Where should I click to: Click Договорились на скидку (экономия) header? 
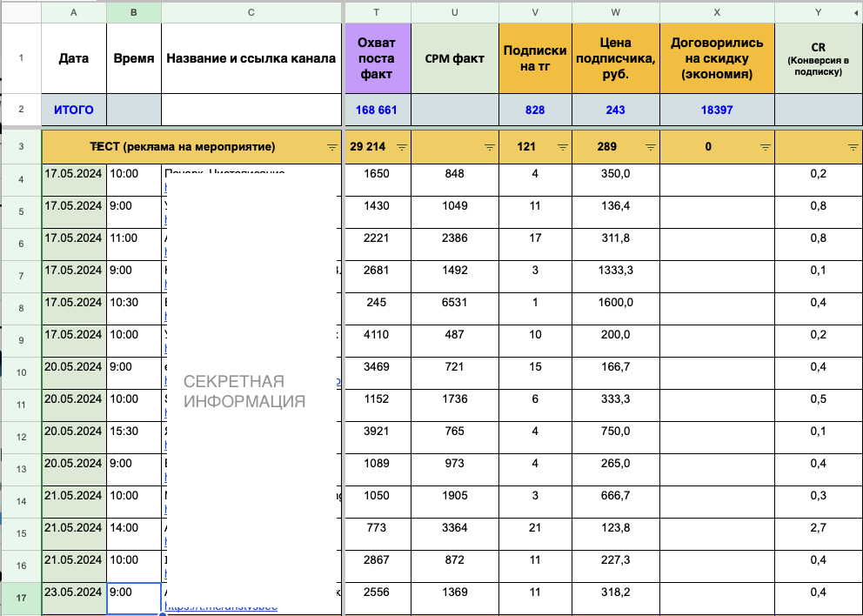tap(717, 57)
